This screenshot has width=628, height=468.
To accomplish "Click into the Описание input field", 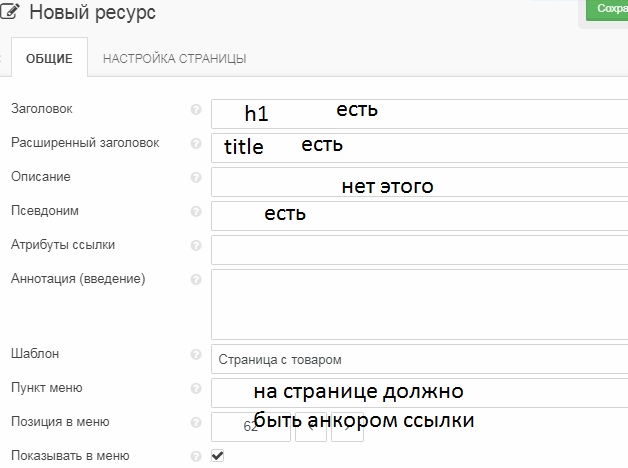I will point(419,182).
